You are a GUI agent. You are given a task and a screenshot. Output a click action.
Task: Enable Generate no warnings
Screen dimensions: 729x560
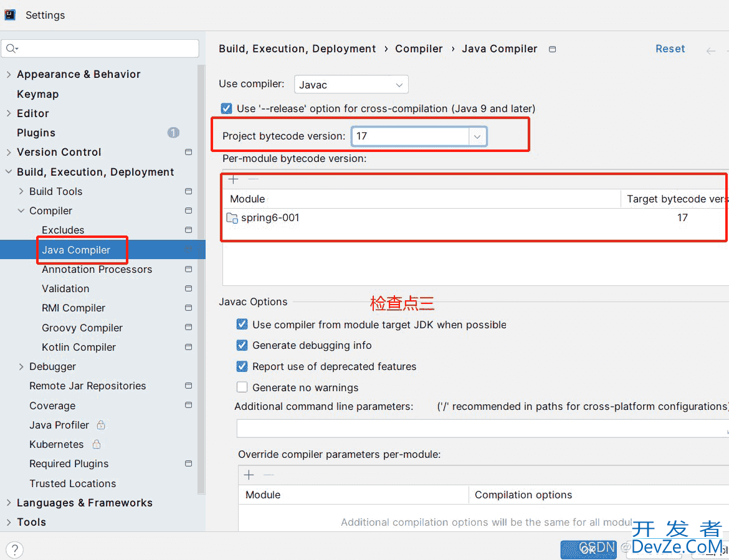[242, 387]
